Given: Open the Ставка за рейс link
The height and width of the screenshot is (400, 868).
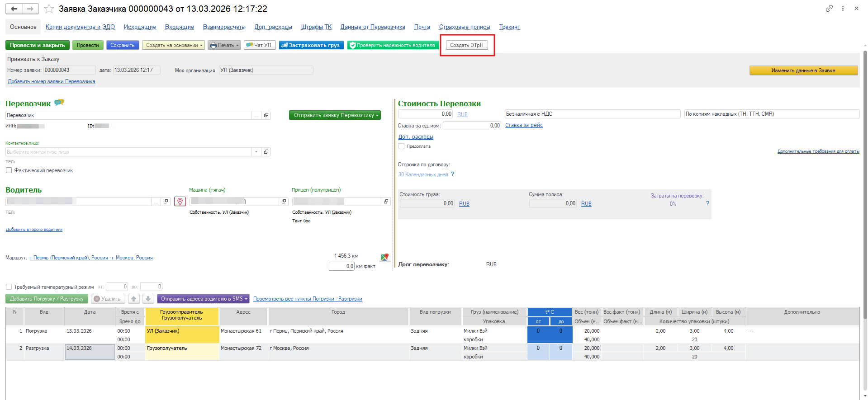Looking at the screenshot, I should point(524,125).
